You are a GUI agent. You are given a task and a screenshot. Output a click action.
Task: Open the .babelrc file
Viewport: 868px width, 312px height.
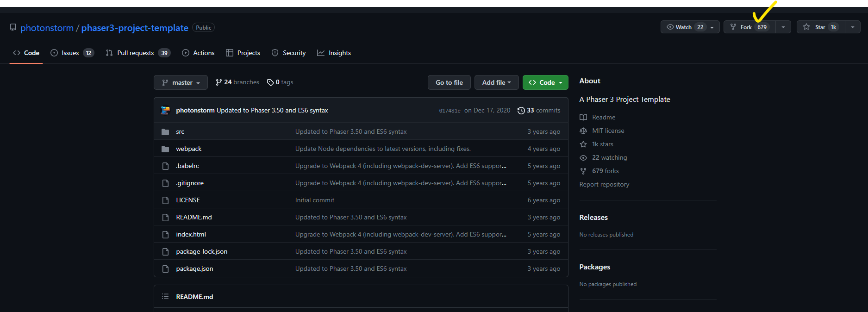click(x=187, y=166)
